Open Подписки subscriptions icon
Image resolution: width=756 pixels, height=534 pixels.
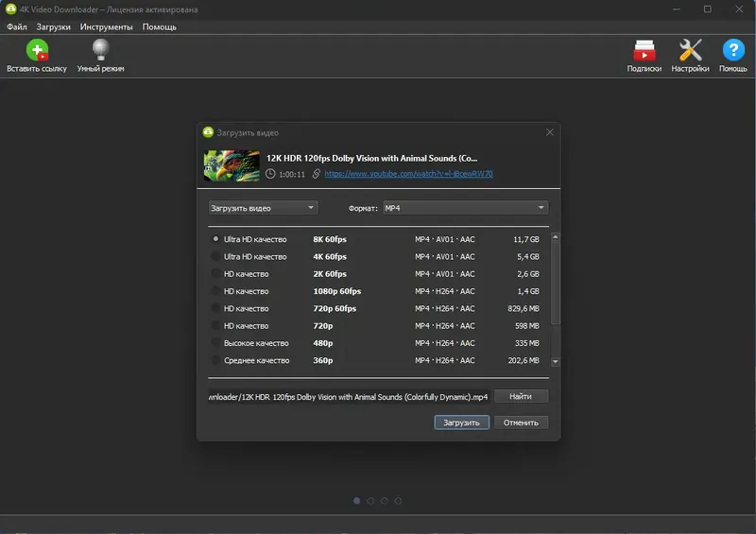pyautogui.click(x=644, y=50)
